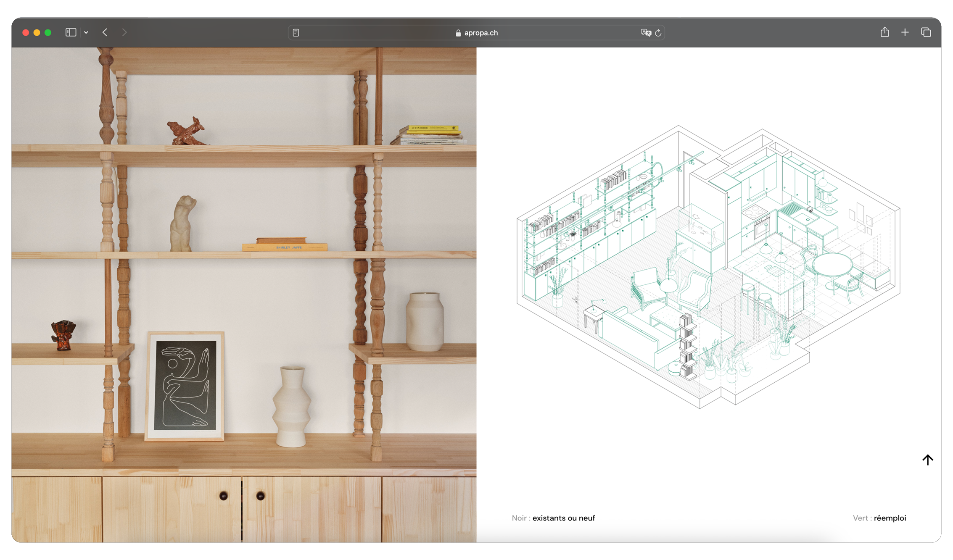Click the 'réemploi' legend text
953x560 pixels.
click(x=890, y=518)
